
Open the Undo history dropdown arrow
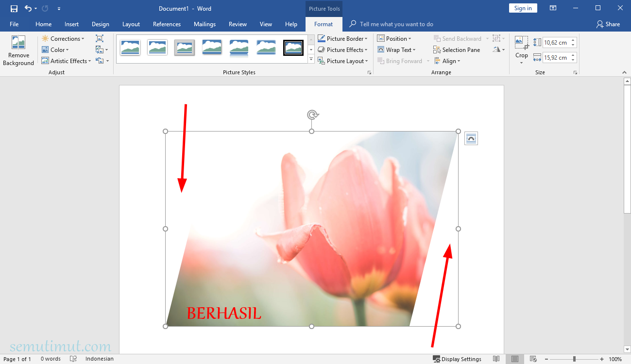pyautogui.click(x=36, y=9)
